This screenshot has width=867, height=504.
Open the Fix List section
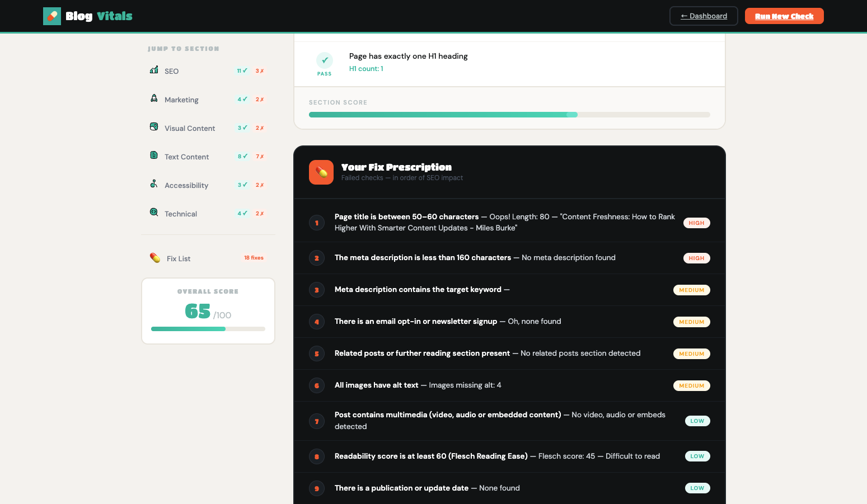tap(179, 258)
